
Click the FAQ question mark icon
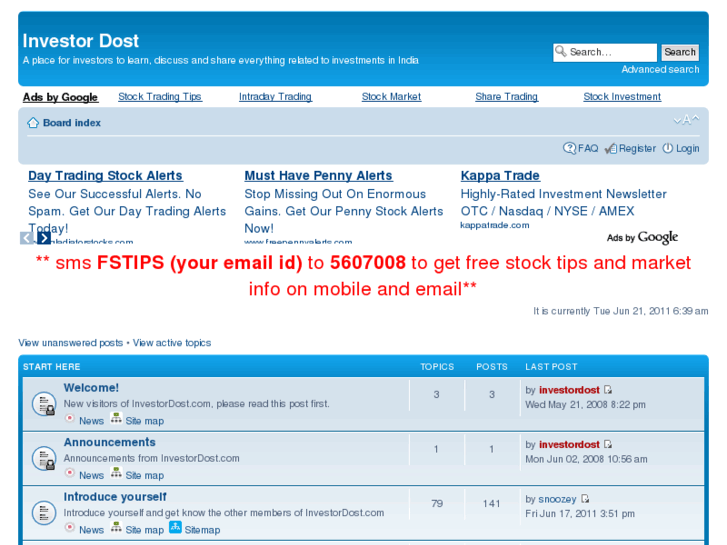pyautogui.click(x=569, y=148)
